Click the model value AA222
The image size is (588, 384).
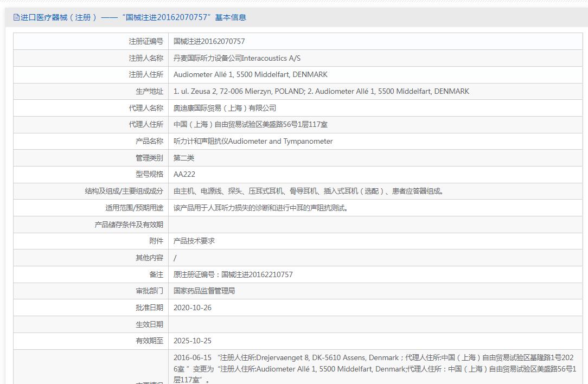(x=184, y=175)
